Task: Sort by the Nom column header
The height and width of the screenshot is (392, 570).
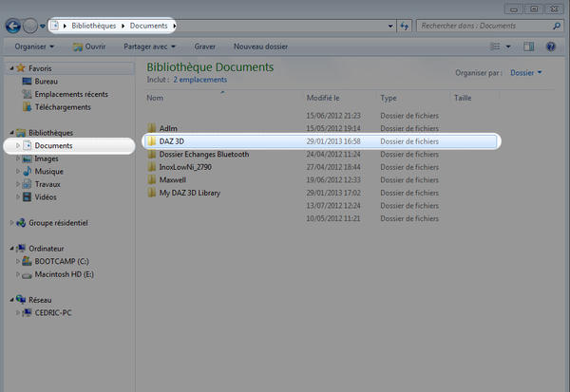Action: [x=155, y=98]
